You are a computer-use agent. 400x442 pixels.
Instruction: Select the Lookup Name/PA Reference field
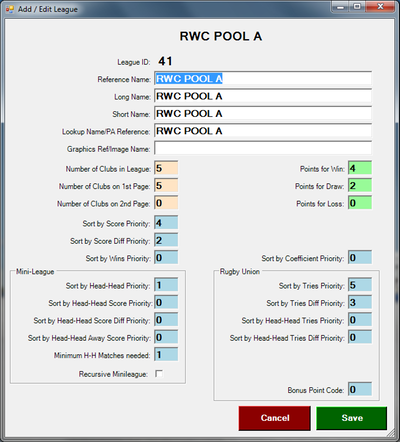pos(263,131)
